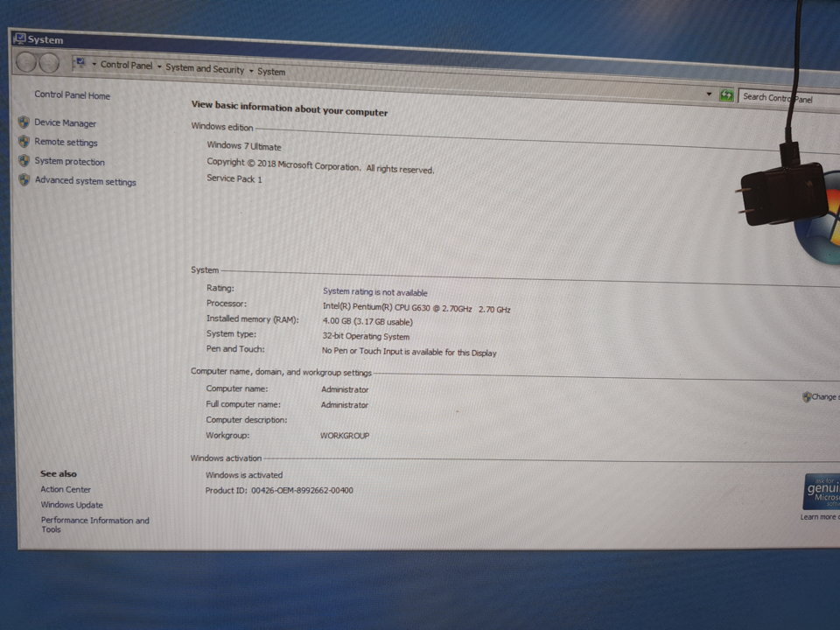Expand the arrow before Control Panel breadcrumb
The height and width of the screenshot is (630, 840).
click(94, 64)
